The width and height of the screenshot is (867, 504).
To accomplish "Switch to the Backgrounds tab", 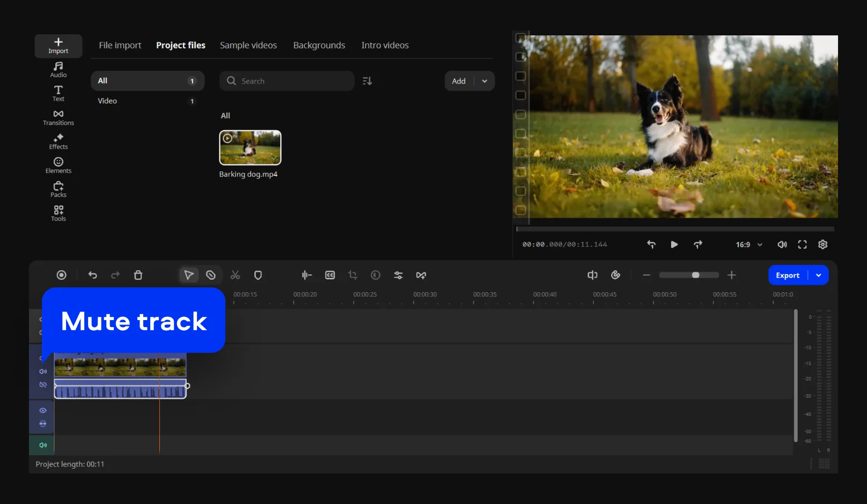I will [319, 46].
